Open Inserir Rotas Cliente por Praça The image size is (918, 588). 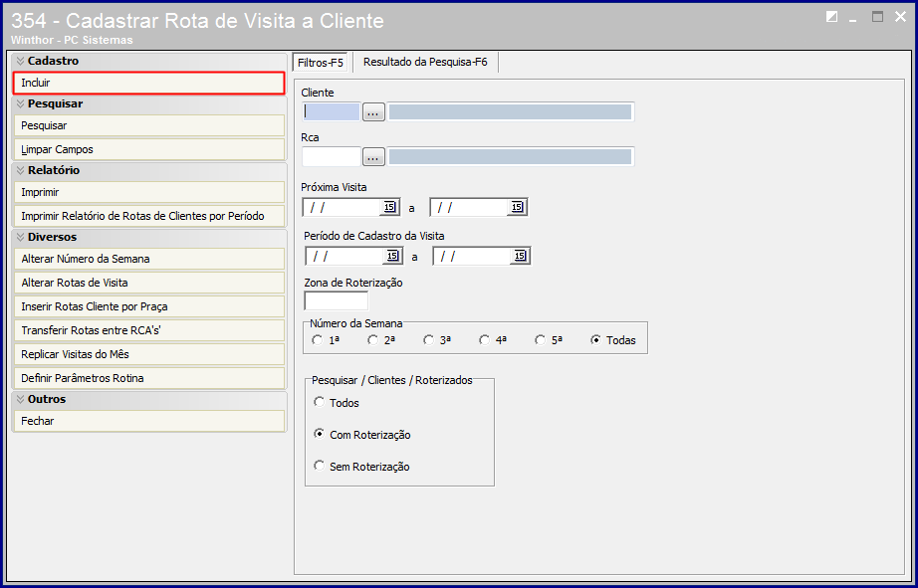point(148,307)
